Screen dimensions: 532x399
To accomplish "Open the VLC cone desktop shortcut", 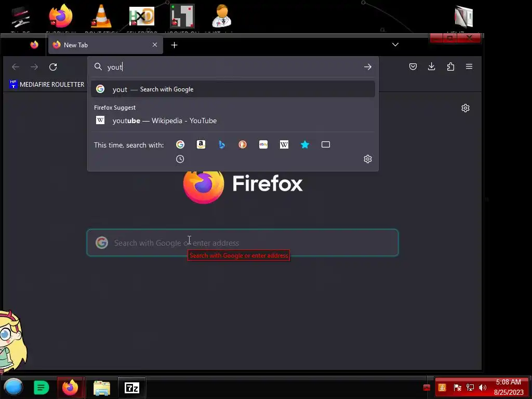I will 101,16.
